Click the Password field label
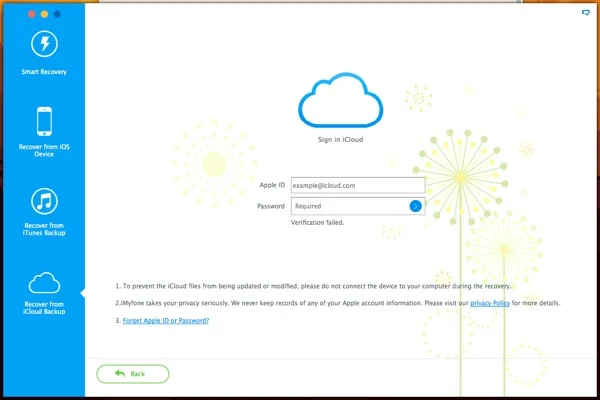 (x=271, y=206)
